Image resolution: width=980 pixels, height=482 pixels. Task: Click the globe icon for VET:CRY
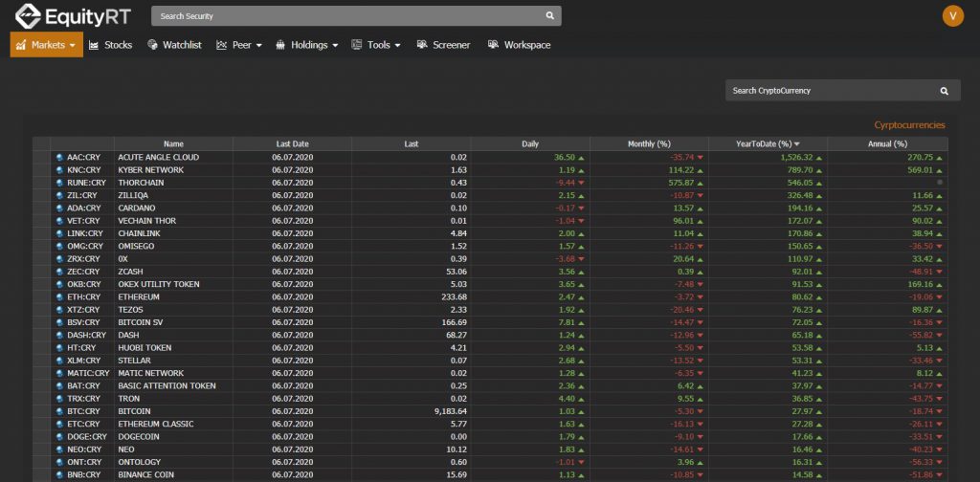pos(59,221)
